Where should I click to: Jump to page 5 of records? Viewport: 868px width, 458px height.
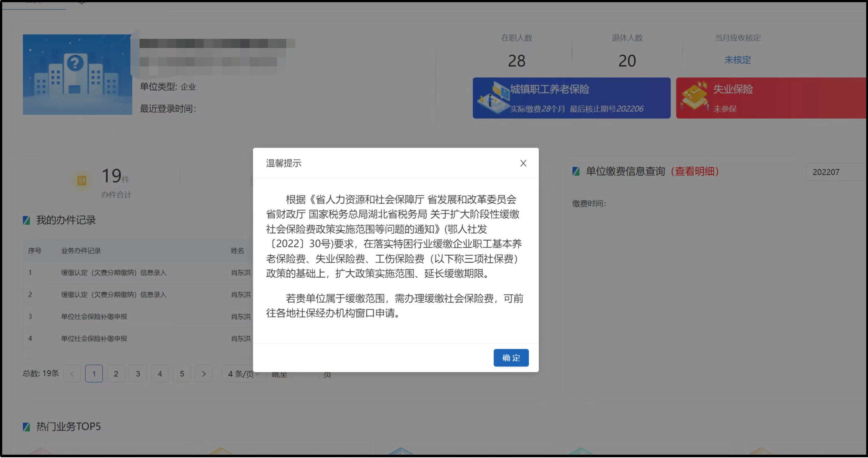click(x=182, y=374)
